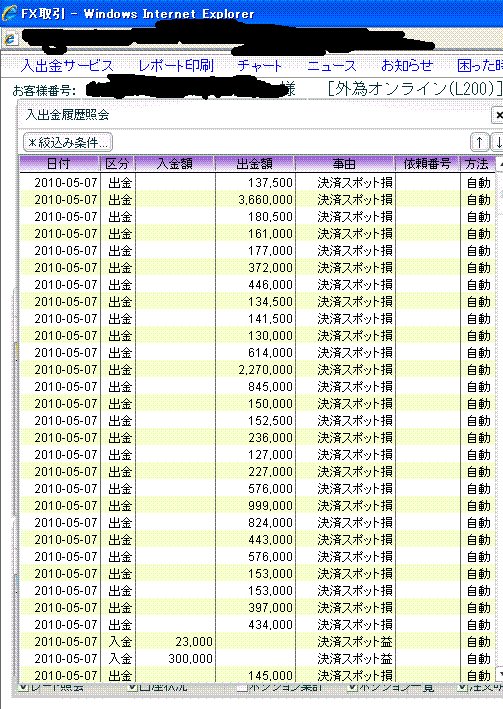Click 決済スポット益 in the 300,000 row
This screenshot has height=709, width=503.
355,659
